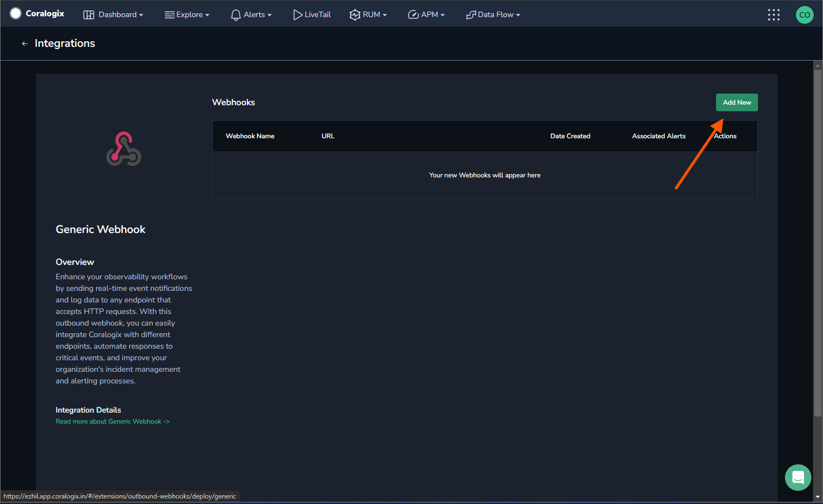Click the Dashboard grid icon

[89, 15]
